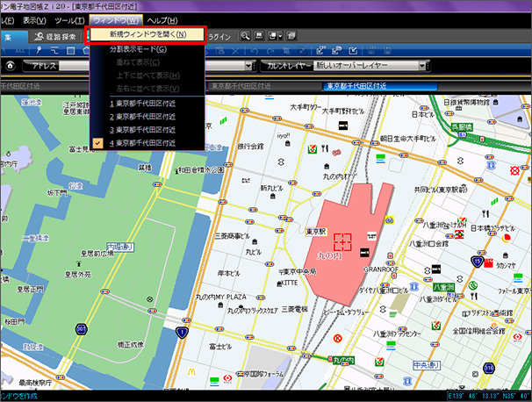Image resolution: width=532 pixels, height=402 pixels.
Task: Click the magnifier zoom toolbar icon
Action: coord(245,36)
